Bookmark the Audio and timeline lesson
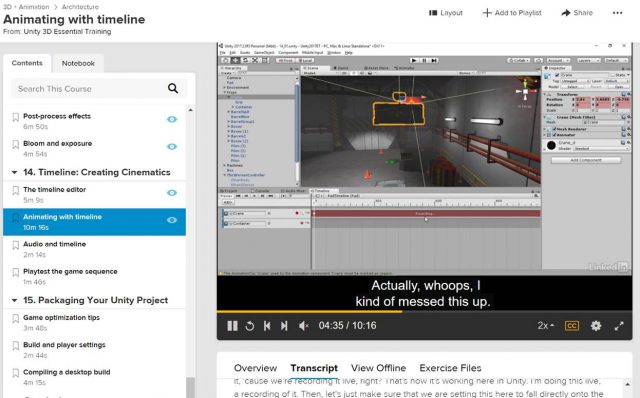The width and height of the screenshot is (640, 398). click(x=16, y=245)
